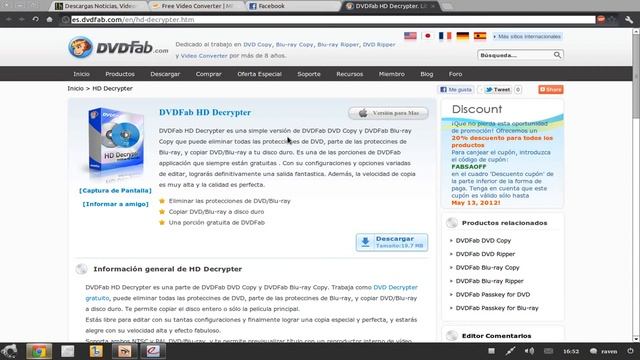The height and width of the screenshot is (360, 640).
Task: Click the browser address bar
Action: point(333,20)
